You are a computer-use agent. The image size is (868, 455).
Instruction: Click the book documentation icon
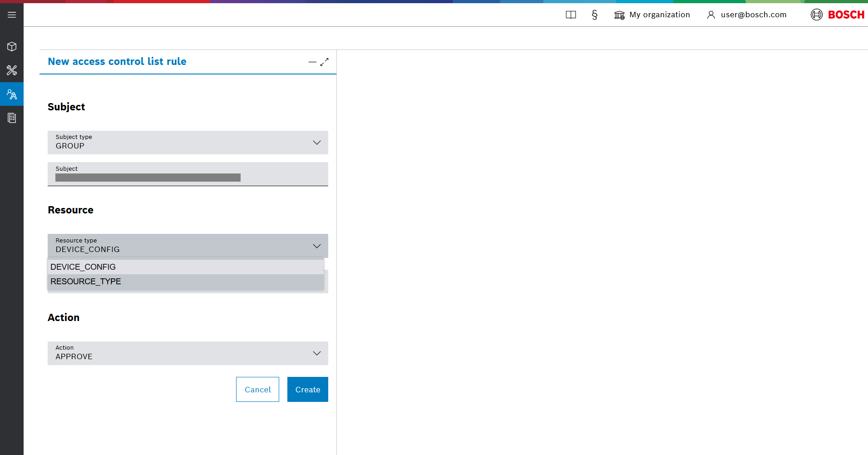coord(571,15)
